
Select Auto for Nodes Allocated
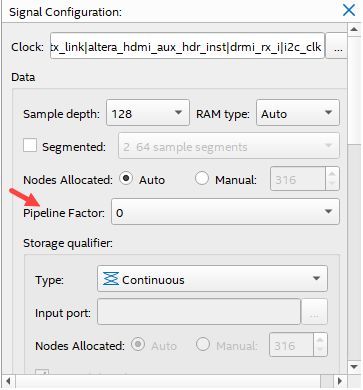point(126,178)
